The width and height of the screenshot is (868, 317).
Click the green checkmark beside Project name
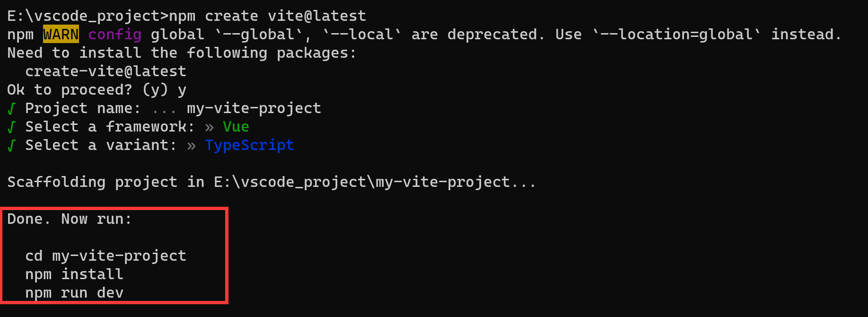[12, 109]
